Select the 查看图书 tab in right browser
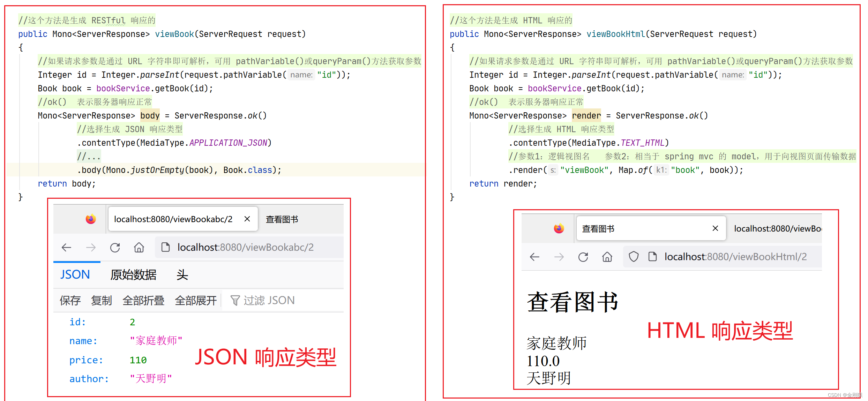The width and height of the screenshot is (868, 401). 651,228
